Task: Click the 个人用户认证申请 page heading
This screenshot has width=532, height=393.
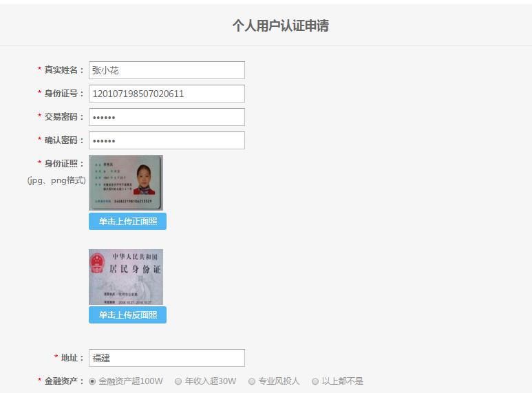Action: pyautogui.click(x=281, y=25)
